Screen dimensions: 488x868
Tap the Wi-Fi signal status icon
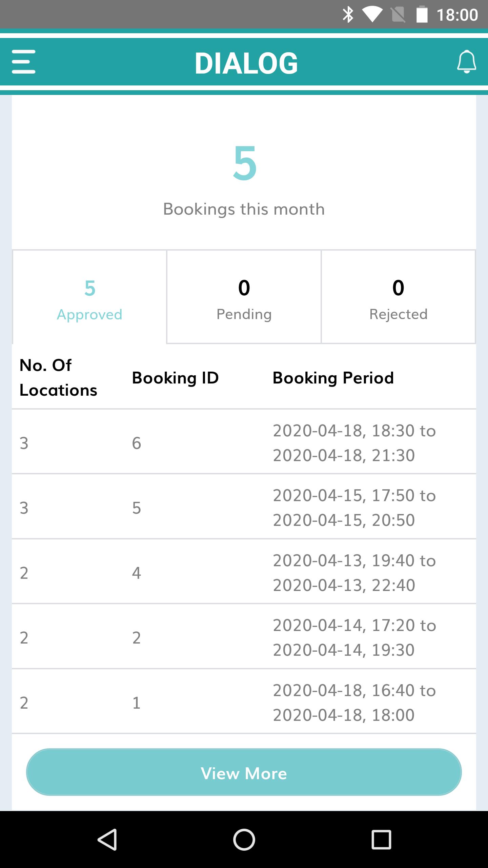point(372,15)
